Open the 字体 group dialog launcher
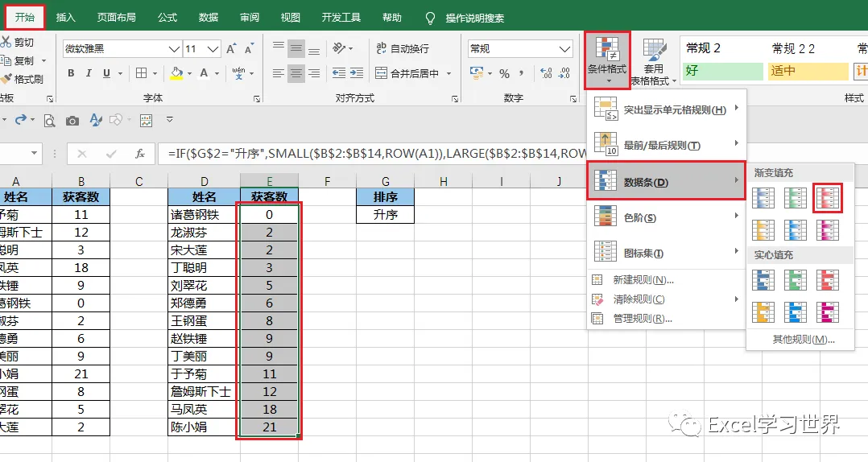868x462 pixels. pos(257,98)
